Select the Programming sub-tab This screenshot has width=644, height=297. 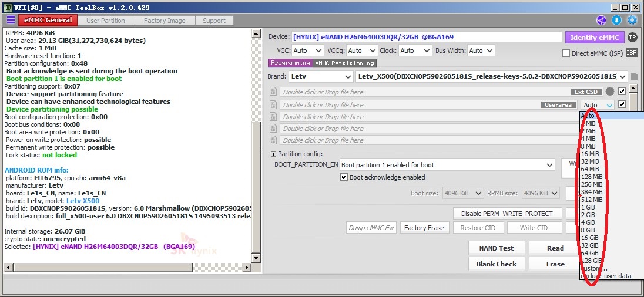click(290, 63)
